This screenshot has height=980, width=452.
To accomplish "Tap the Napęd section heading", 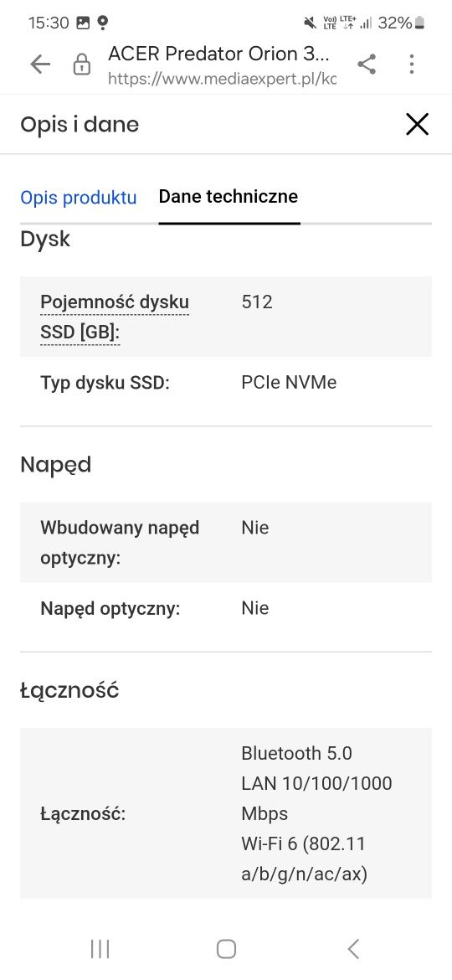I will coord(55,465).
